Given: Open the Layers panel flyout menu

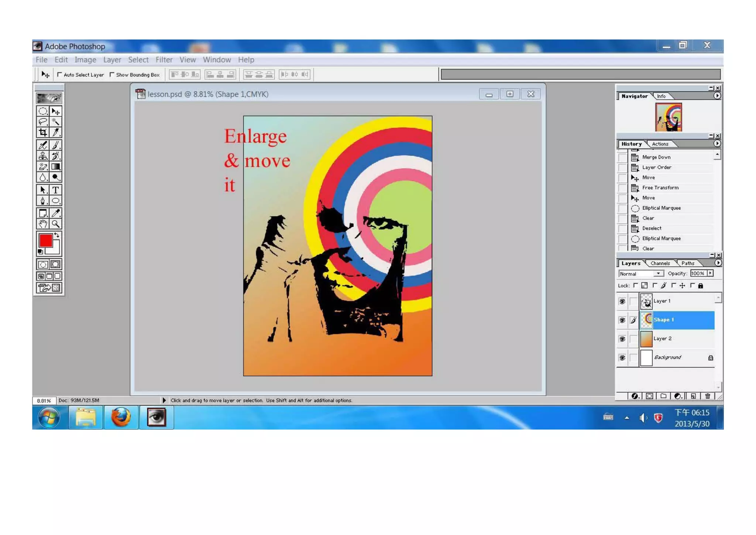Looking at the screenshot, I should click(x=718, y=263).
